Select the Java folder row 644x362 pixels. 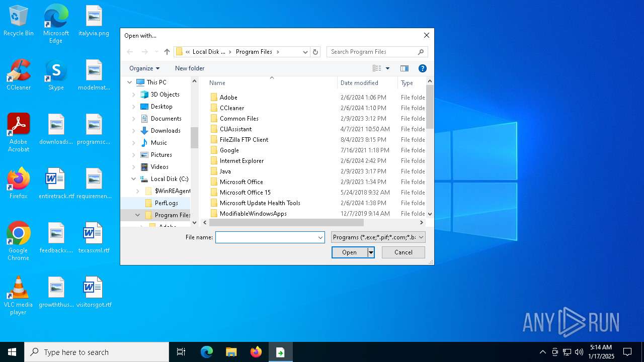(x=225, y=171)
